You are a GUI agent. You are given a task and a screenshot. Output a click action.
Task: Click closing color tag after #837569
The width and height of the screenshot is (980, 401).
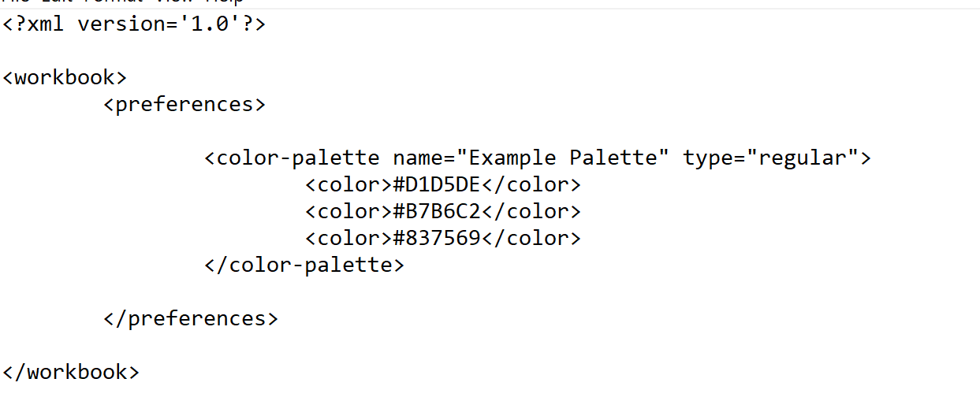[x=531, y=238]
